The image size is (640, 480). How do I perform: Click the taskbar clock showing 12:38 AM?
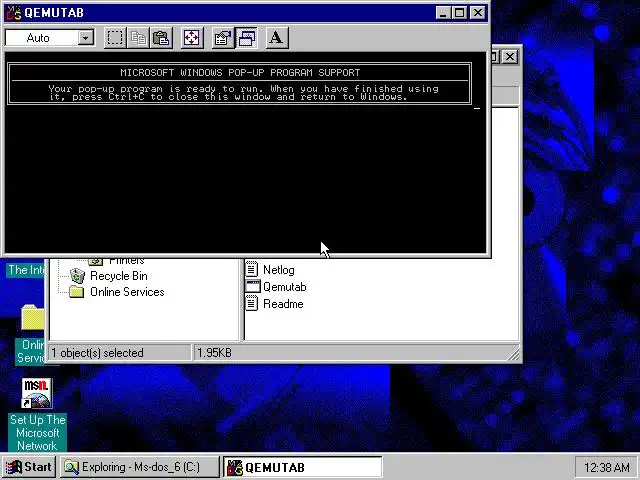[606, 467]
